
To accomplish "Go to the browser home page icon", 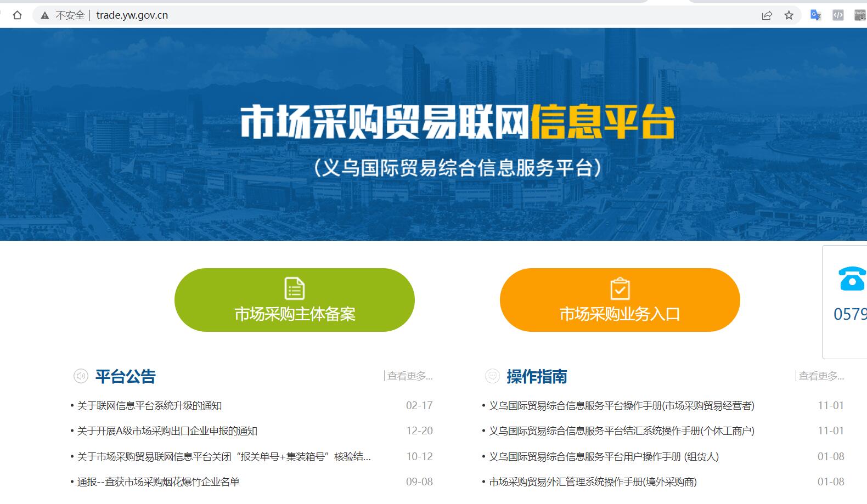I will point(18,15).
